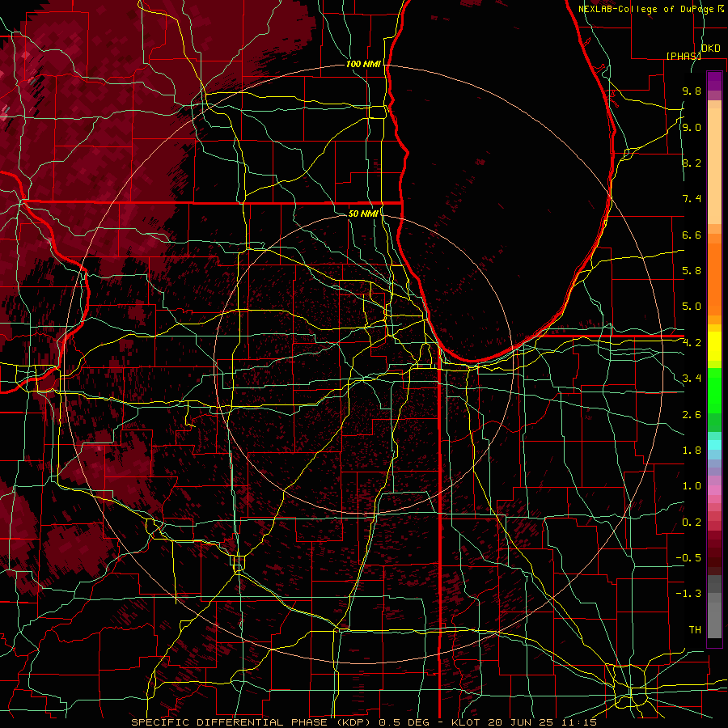728x728 pixels.
Task: Click the TH threshold label
Action: click(x=695, y=630)
